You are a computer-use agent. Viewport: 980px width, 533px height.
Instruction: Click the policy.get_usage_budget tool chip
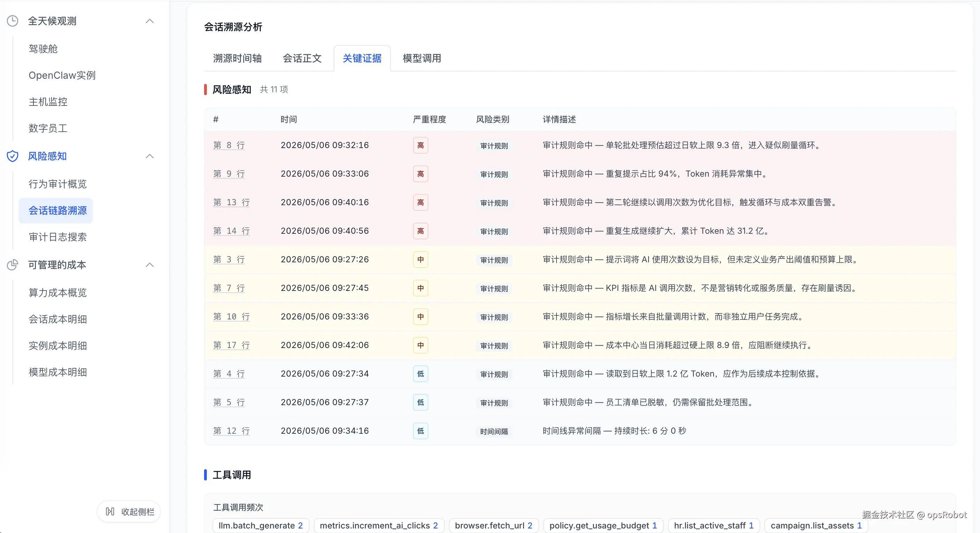point(603,525)
